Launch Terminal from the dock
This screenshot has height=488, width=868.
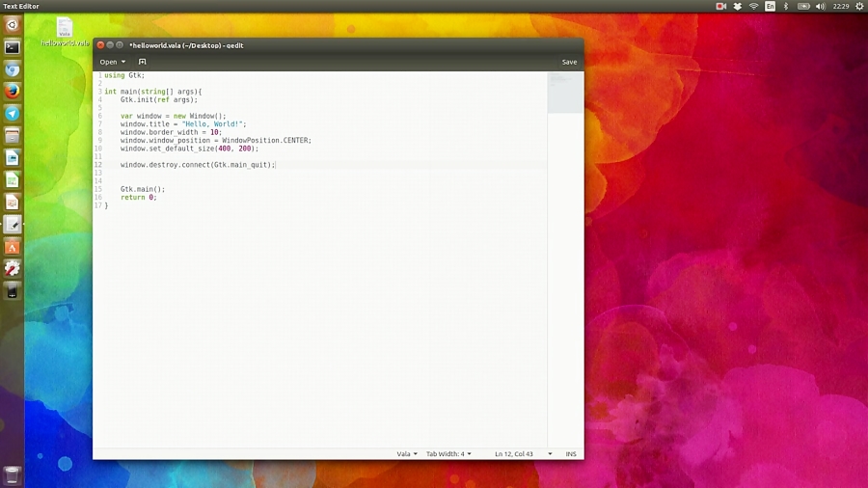(x=13, y=47)
